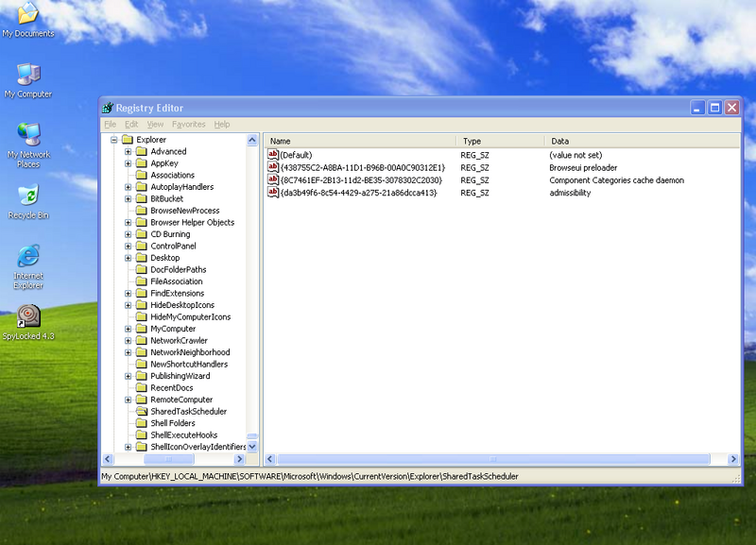The height and width of the screenshot is (545, 756).
Task: Open the My Documents desktop icon
Action: point(28,19)
